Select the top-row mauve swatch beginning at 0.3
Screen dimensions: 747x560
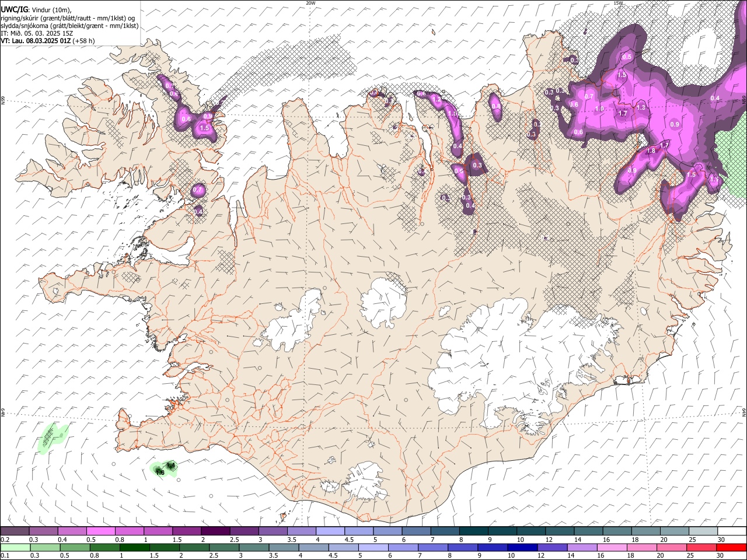(x=44, y=531)
